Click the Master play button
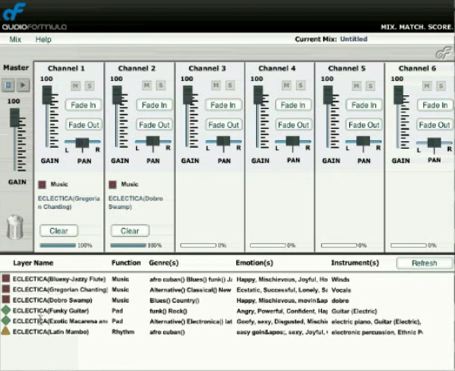 point(23,85)
